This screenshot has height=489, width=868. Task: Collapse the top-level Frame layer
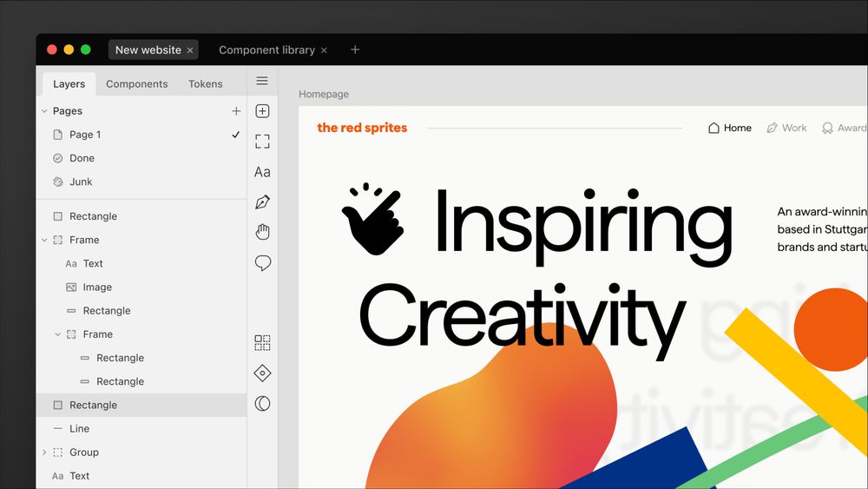(x=44, y=241)
